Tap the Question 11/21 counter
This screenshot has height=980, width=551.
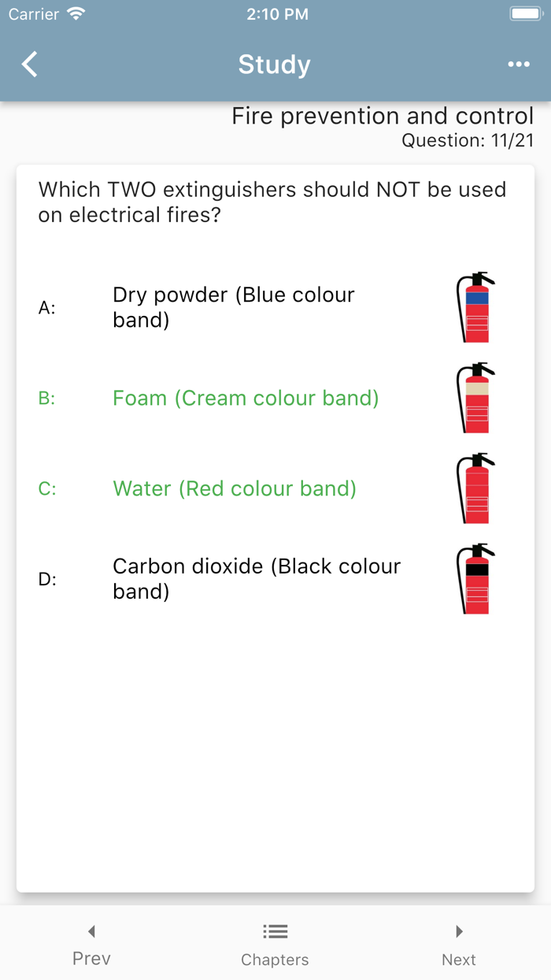[x=468, y=140]
